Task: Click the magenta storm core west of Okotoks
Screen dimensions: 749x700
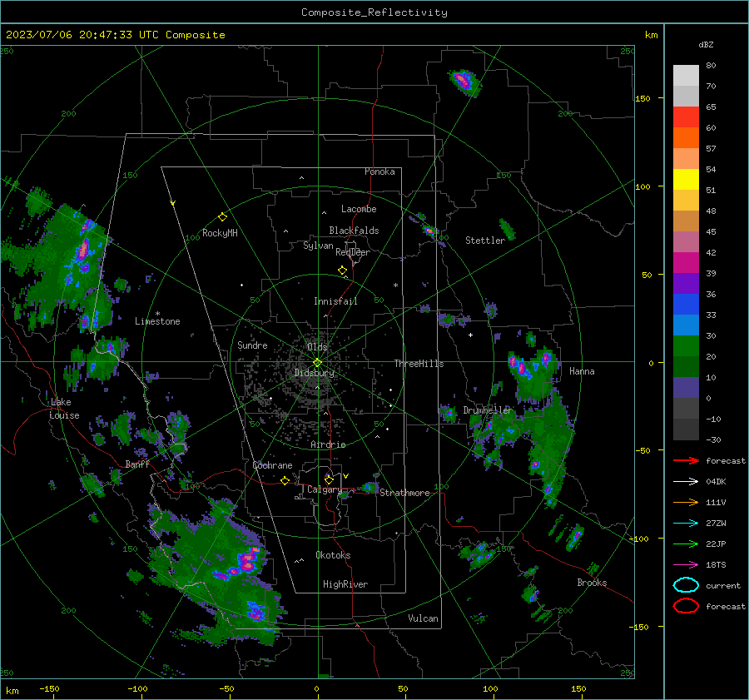Action: (247, 560)
